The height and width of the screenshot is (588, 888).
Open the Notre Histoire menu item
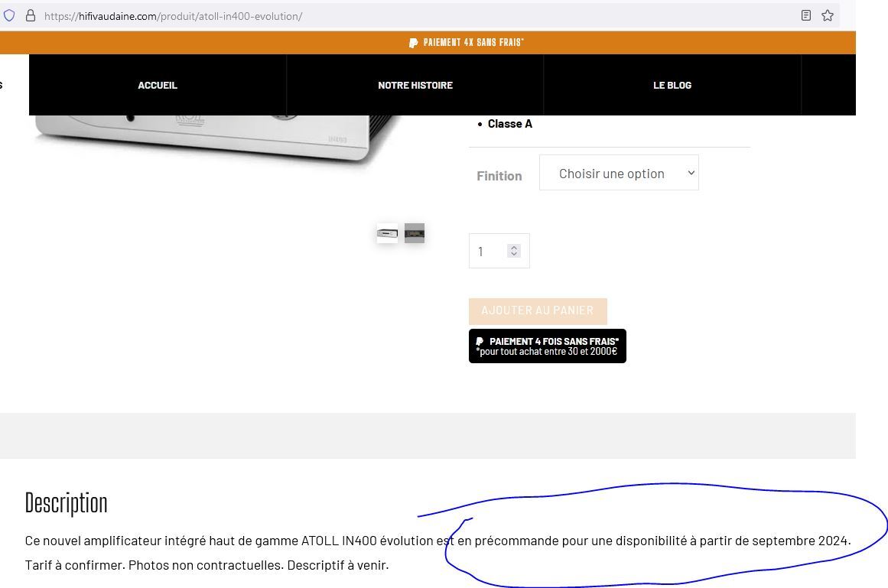click(415, 85)
